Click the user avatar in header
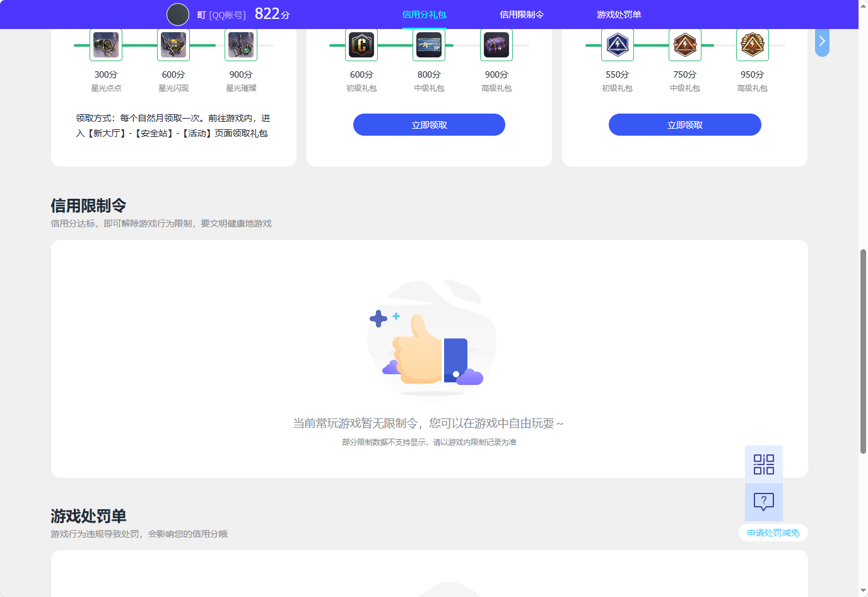 click(178, 15)
